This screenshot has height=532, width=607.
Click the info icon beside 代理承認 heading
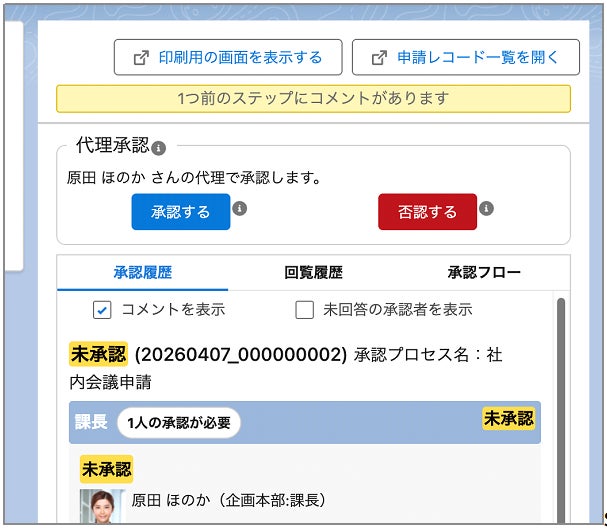[x=158, y=148]
